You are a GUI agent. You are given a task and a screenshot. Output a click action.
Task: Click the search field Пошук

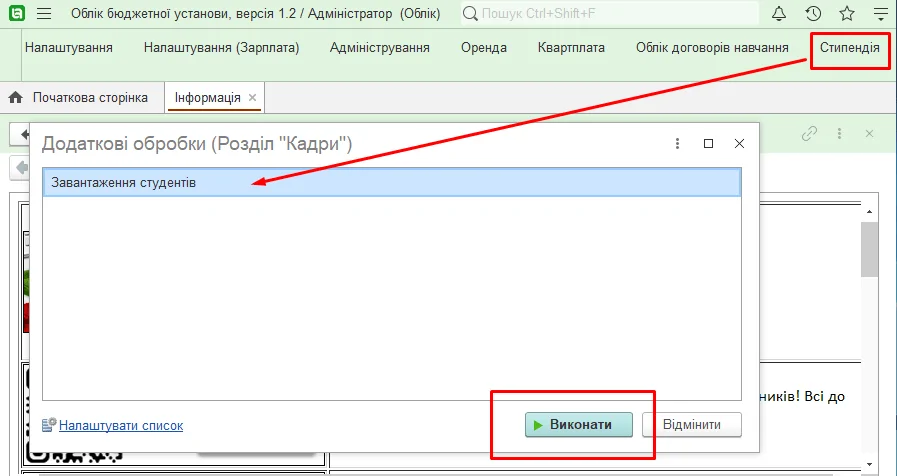pos(610,14)
